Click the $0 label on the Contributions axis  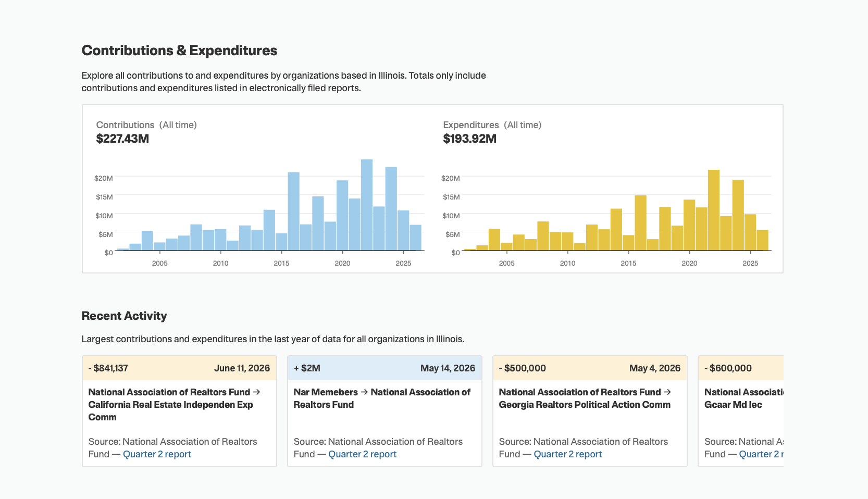[108, 253]
